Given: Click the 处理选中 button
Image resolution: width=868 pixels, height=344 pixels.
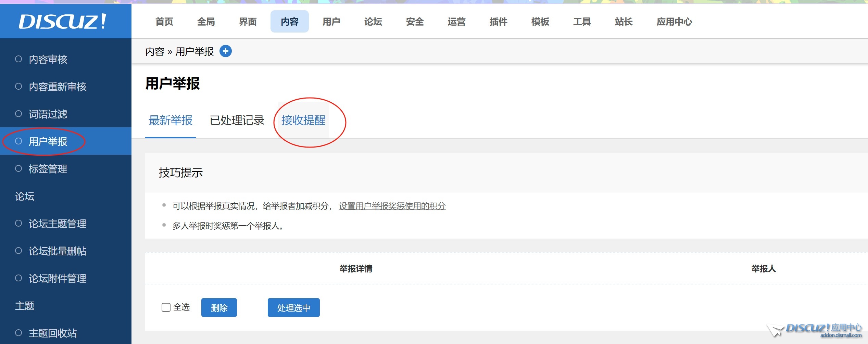Looking at the screenshot, I should [x=293, y=307].
